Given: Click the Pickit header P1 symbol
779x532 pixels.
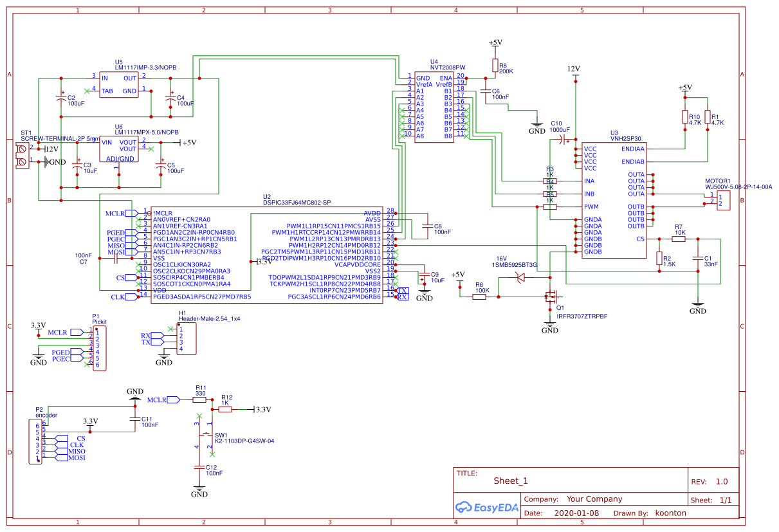Looking at the screenshot, I should [100, 347].
